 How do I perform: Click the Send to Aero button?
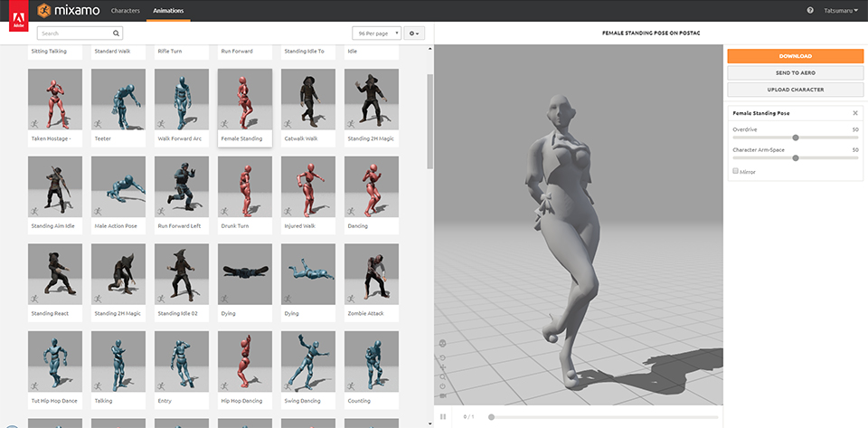point(796,72)
